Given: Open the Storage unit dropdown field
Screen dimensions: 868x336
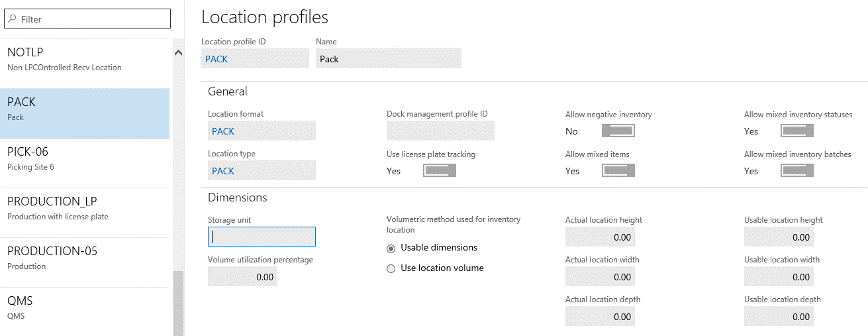Looking at the screenshot, I should coord(262,237).
